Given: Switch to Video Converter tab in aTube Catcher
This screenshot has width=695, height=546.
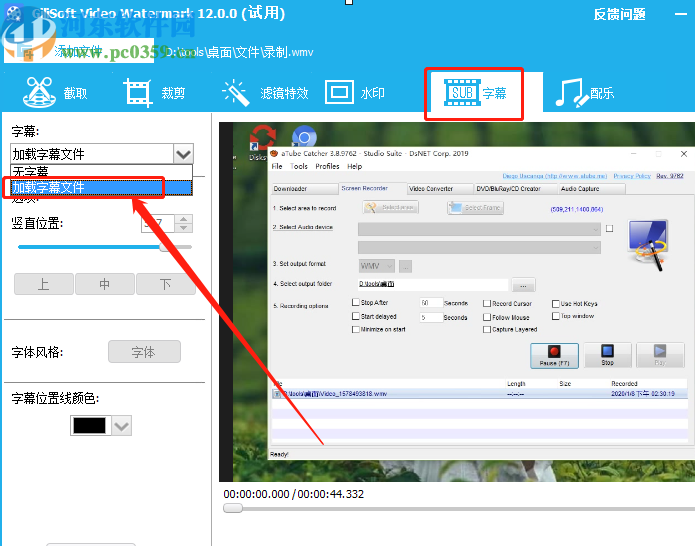Looking at the screenshot, I should pyautogui.click(x=440, y=189).
